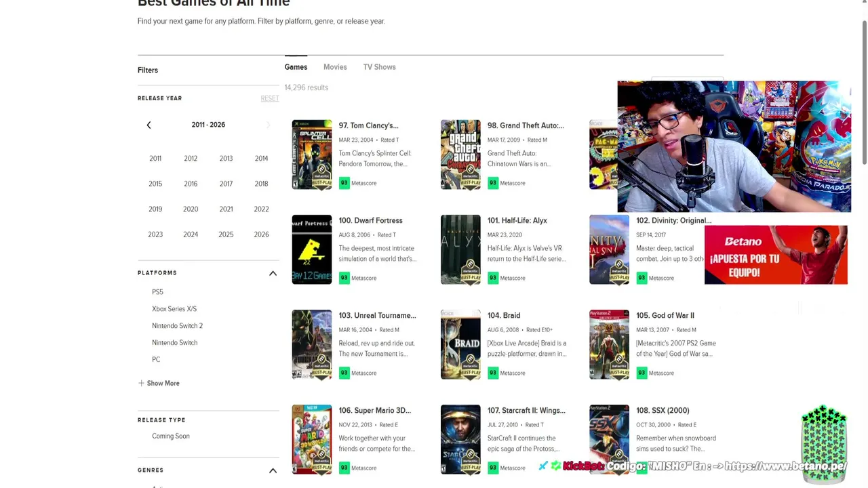Open 98. Grand Theft Auto title link
868x488 pixels.
click(526, 125)
